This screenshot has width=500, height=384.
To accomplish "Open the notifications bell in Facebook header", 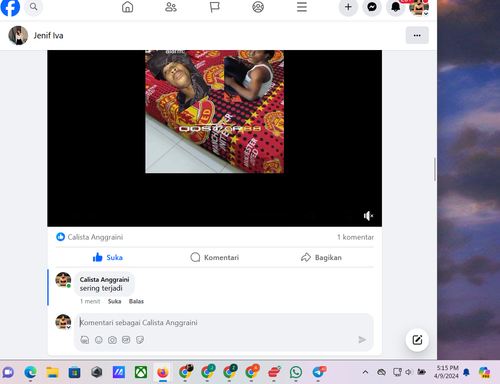I will (396, 7).
